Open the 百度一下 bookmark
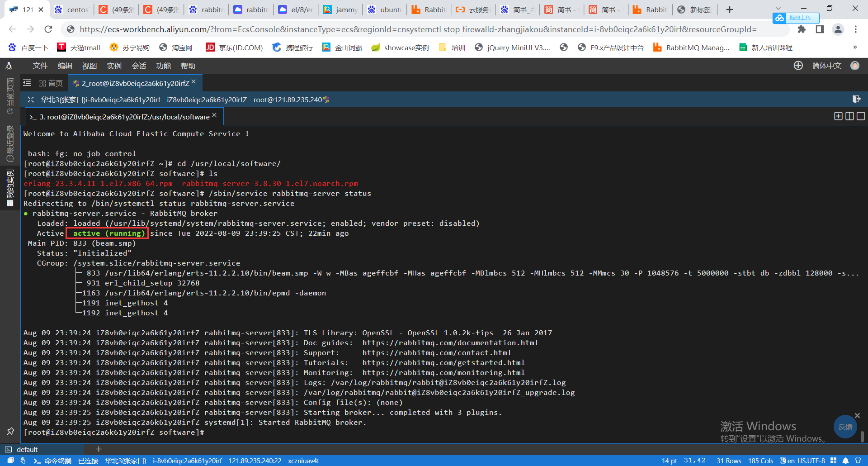The image size is (868, 466). (28, 48)
